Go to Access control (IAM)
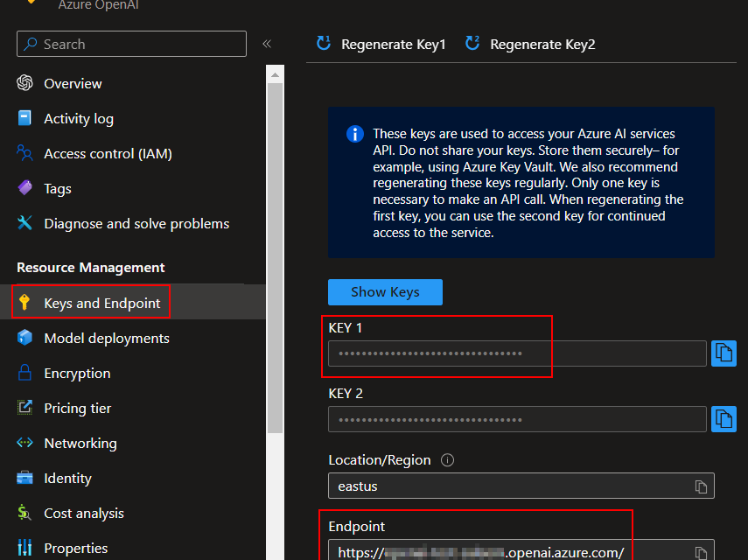This screenshot has height=560, width=748. 108,154
